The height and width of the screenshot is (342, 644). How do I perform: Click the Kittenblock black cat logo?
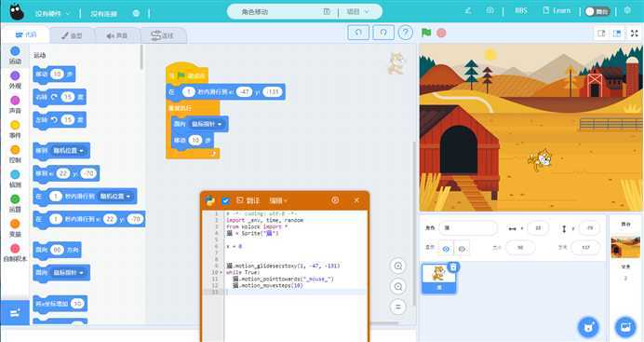pos(16,12)
